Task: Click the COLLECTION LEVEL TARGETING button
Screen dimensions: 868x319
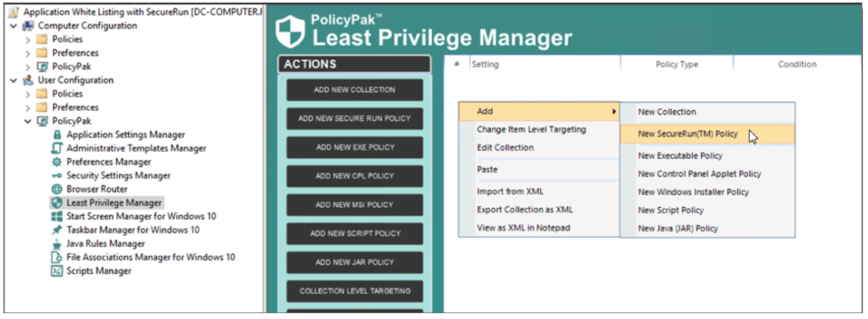Action: 355,291
